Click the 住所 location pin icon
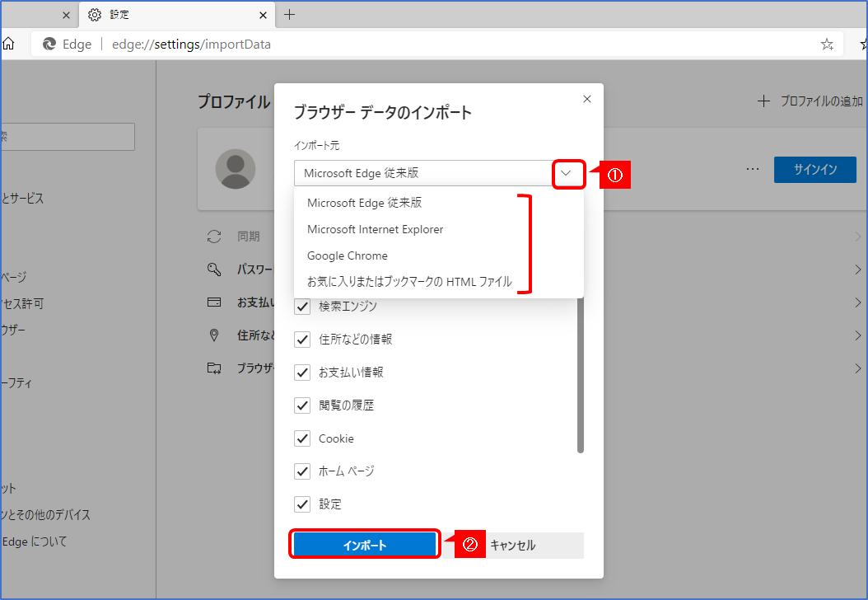Viewport: 868px width, 600px height. [214, 335]
